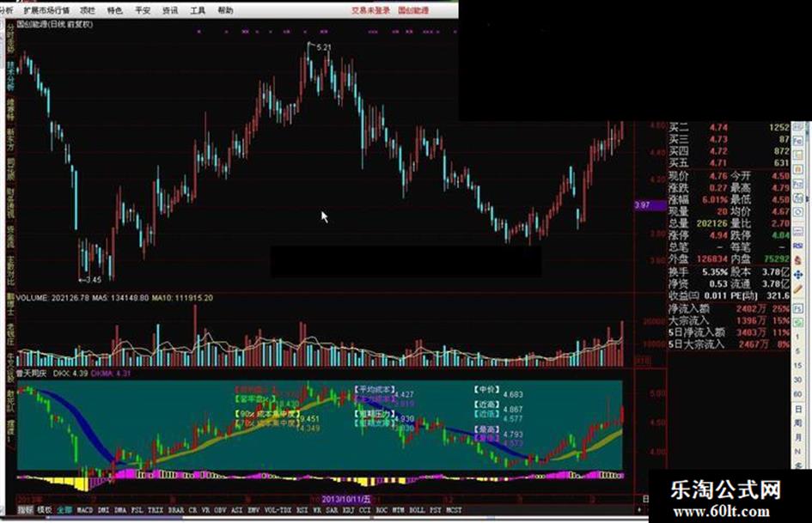The image size is (812, 523).
Task: Switch to 5-minute period
Action: pyautogui.click(x=797, y=351)
